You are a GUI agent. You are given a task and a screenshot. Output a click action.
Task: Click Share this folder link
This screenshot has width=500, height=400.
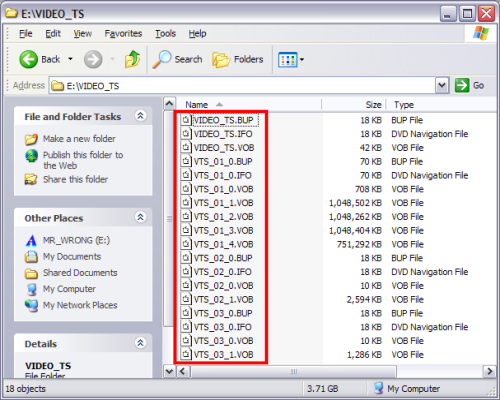75,179
